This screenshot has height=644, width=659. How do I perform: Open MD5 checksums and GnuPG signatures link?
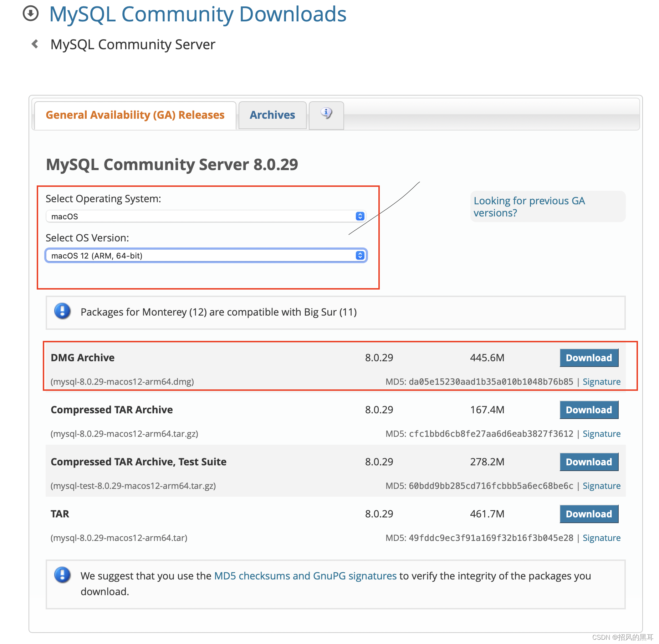tap(305, 576)
